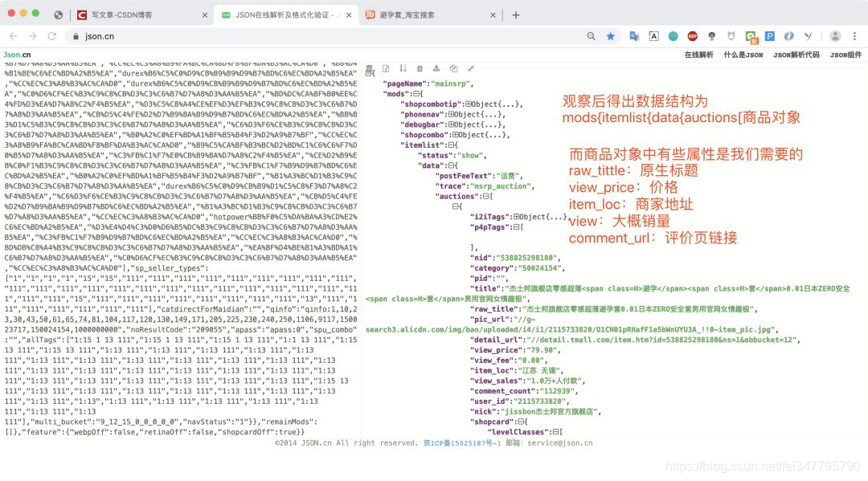Copy the formatted JSON output

click(x=454, y=68)
